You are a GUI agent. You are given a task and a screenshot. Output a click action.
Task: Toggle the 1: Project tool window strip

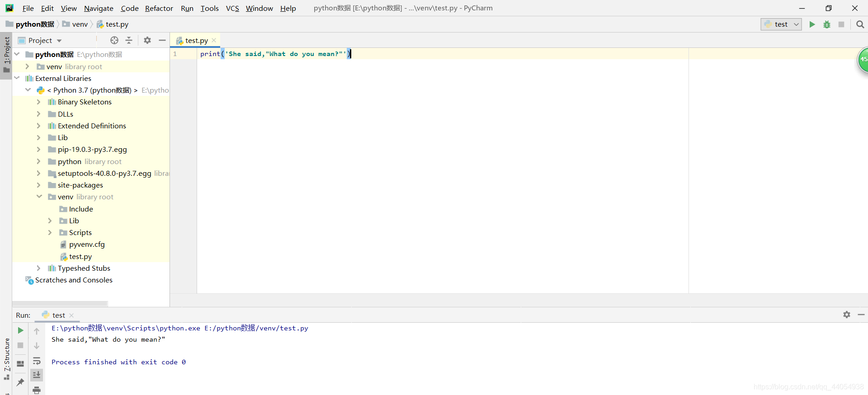pyautogui.click(x=6, y=55)
